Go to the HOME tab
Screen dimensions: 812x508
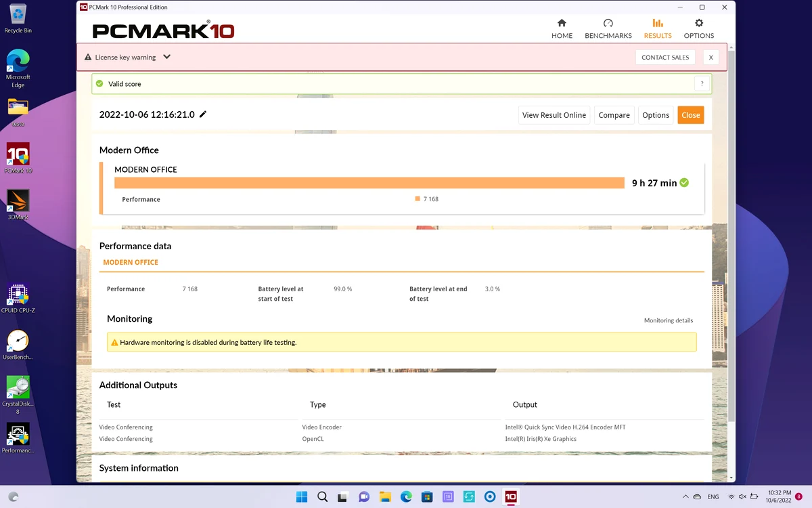562,28
